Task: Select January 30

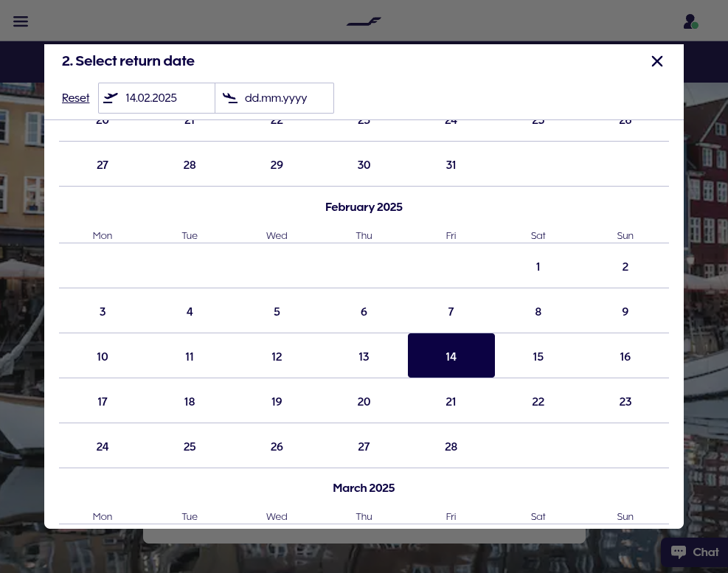Action: [x=364, y=165]
